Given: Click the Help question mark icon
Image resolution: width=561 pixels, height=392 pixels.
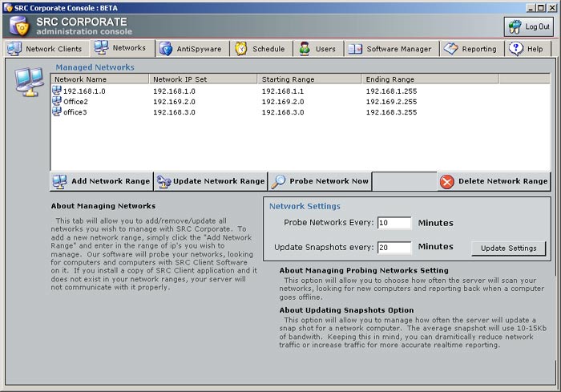Looking at the screenshot, I should pyautogui.click(x=516, y=49).
